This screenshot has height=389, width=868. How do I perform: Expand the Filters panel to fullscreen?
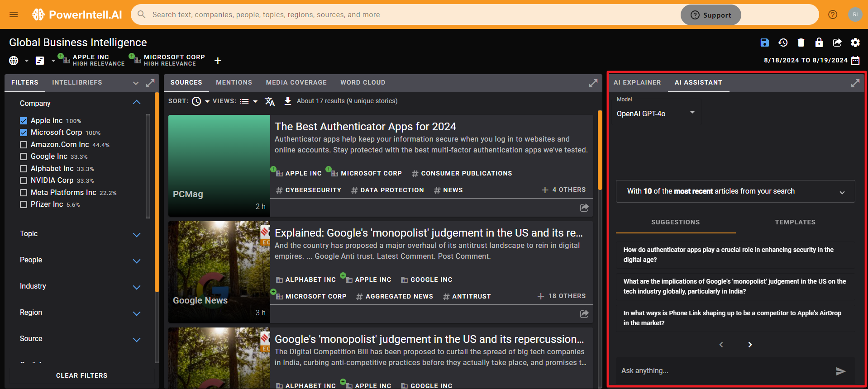coord(150,83)
